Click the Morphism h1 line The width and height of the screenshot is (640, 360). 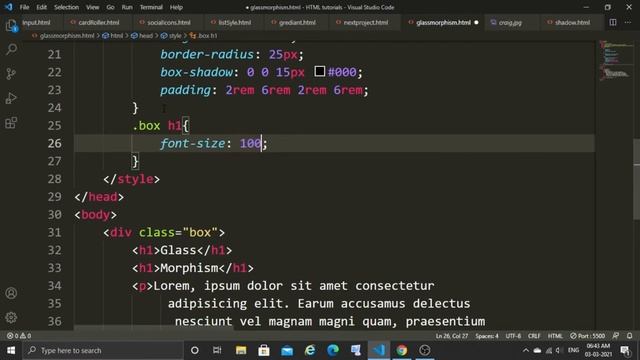click(193, 268)
